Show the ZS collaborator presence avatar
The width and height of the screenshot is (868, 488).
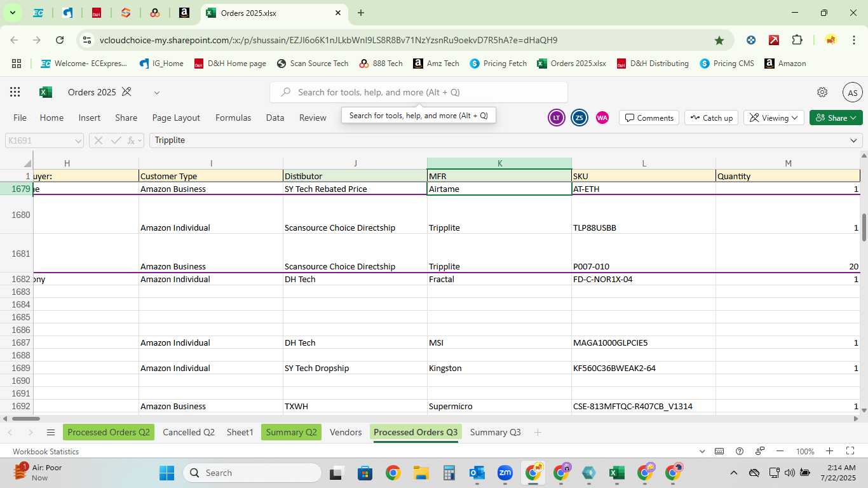coord(579,118)
